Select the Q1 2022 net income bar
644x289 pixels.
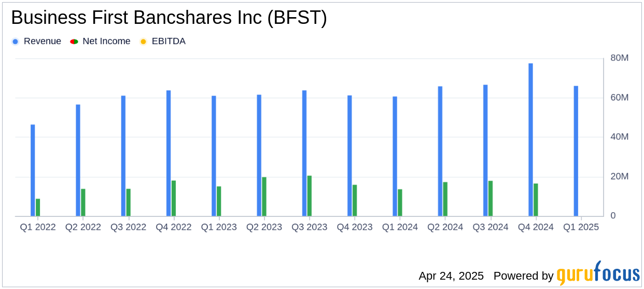pos(38,207)
